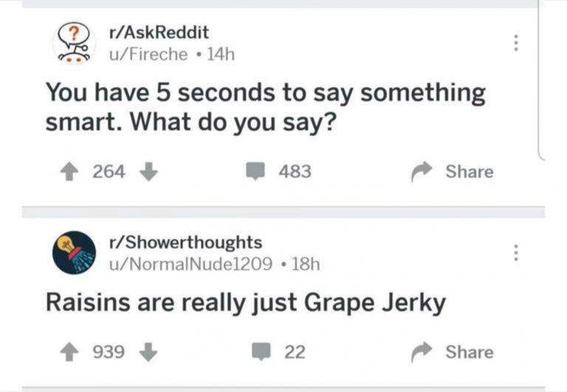This screenshot has height=392, width=567.
Task: Downvote the Raisins Showerthoughts post
Action: pos(148,352)
